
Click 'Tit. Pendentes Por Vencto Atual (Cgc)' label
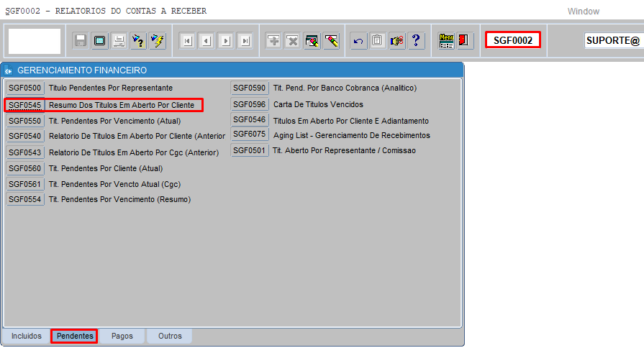(115, 184)
